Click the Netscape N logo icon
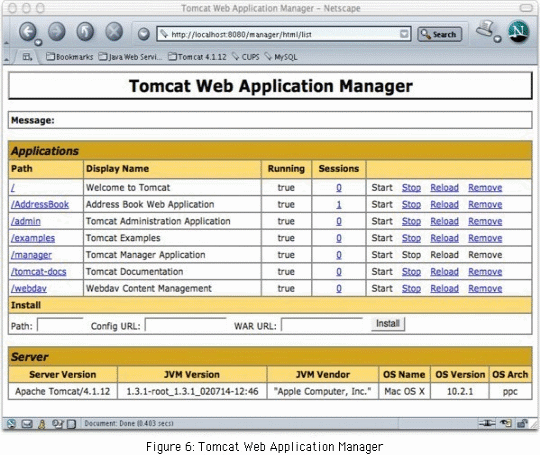 (518, 31)
